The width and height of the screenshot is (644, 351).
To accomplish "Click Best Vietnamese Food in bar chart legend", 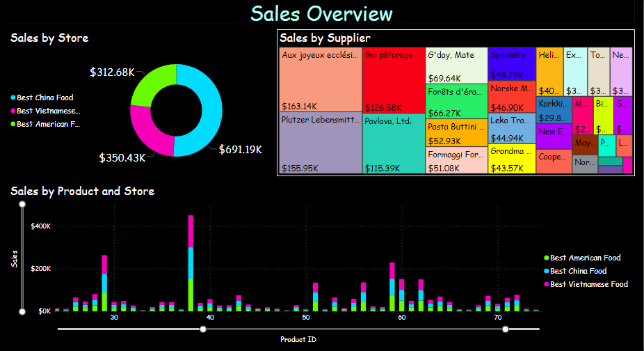I will click(588, 284).
